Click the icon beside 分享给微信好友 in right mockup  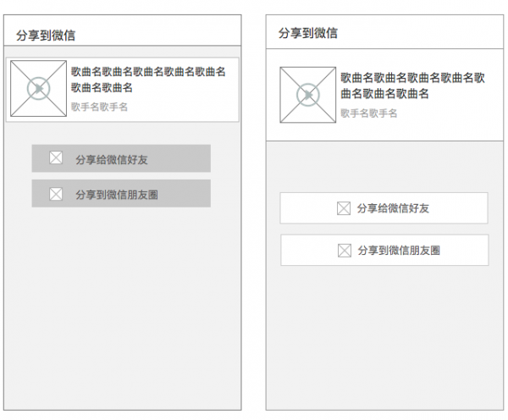344,207
